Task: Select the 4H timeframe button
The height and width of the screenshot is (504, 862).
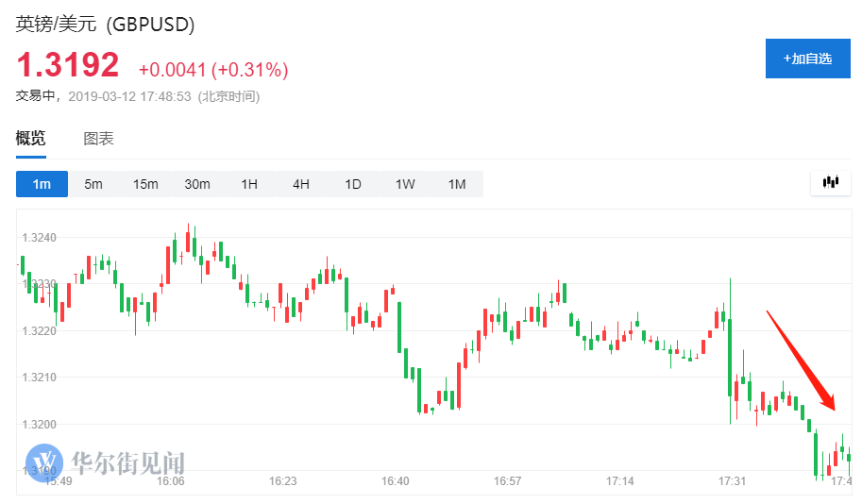Action: pyautogui.click(x=301, y=184)
